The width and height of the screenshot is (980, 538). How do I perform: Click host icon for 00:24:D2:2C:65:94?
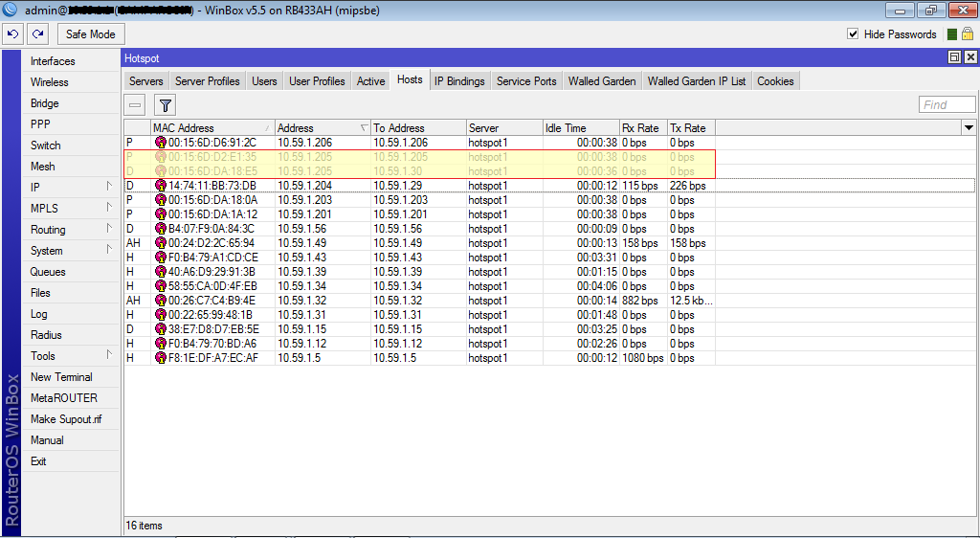click(x=161, y=243)
